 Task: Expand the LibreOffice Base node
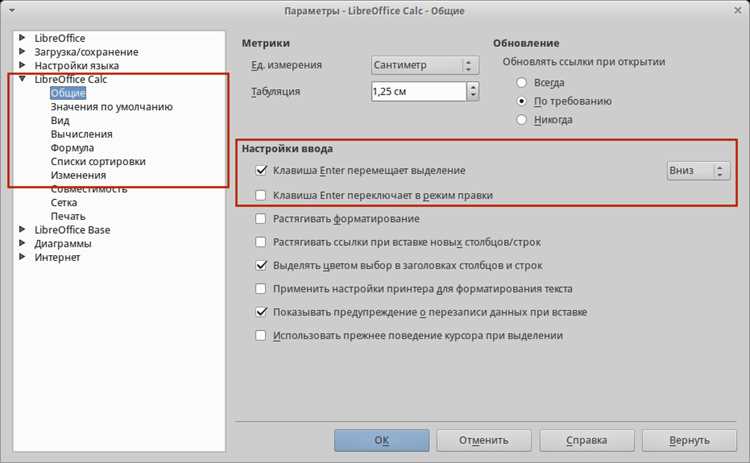coord(22,230)
